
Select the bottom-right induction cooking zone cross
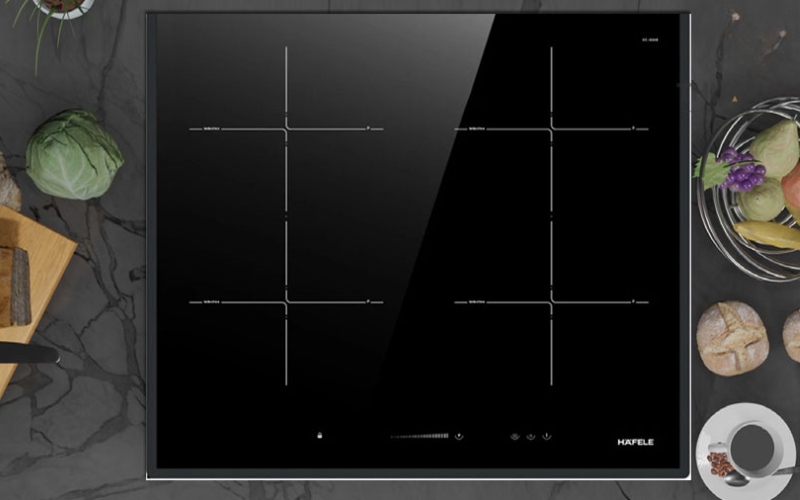tap(551, 301)
